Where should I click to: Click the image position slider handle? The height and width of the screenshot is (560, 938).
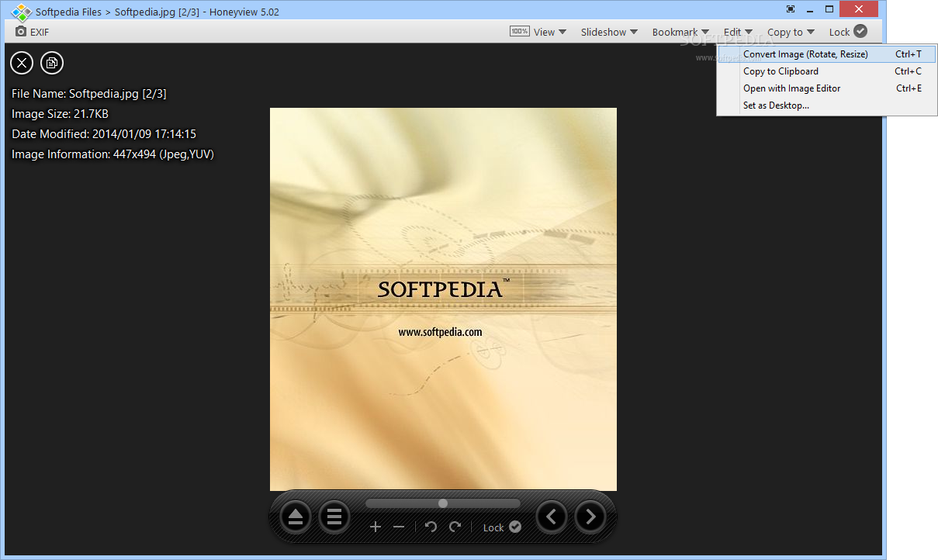coord(443,503)
